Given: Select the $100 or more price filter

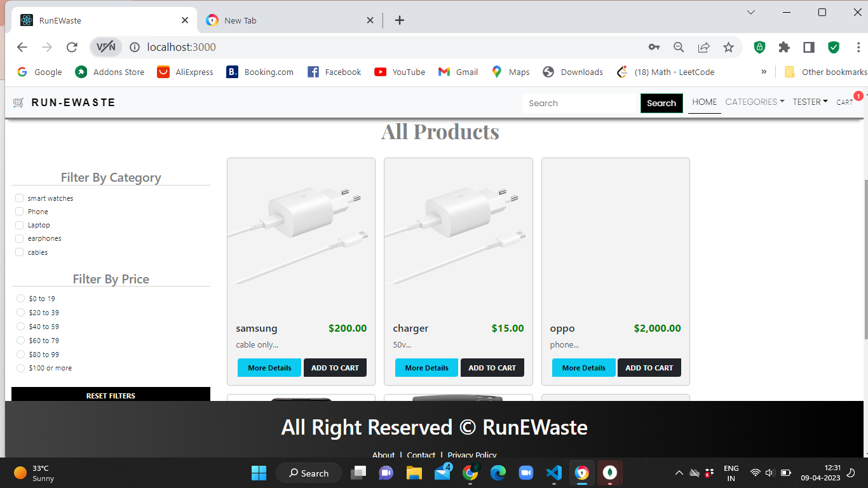Looking at the screenshot, I should [20, 368].
